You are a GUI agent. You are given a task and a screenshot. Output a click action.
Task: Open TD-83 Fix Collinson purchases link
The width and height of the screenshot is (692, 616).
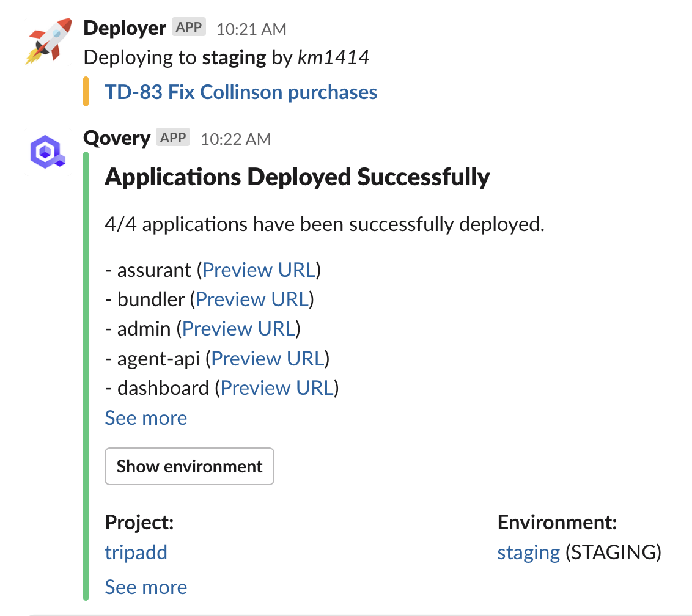pos(241,92)
